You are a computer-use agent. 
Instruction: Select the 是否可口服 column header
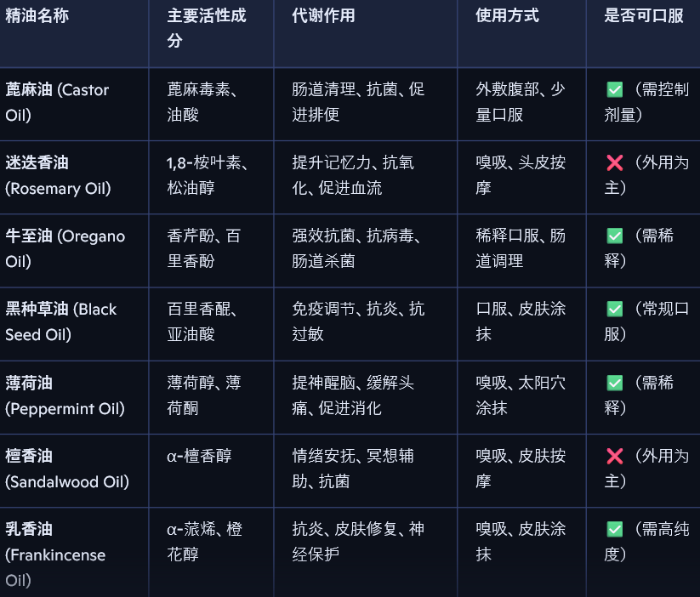(644, 17)
